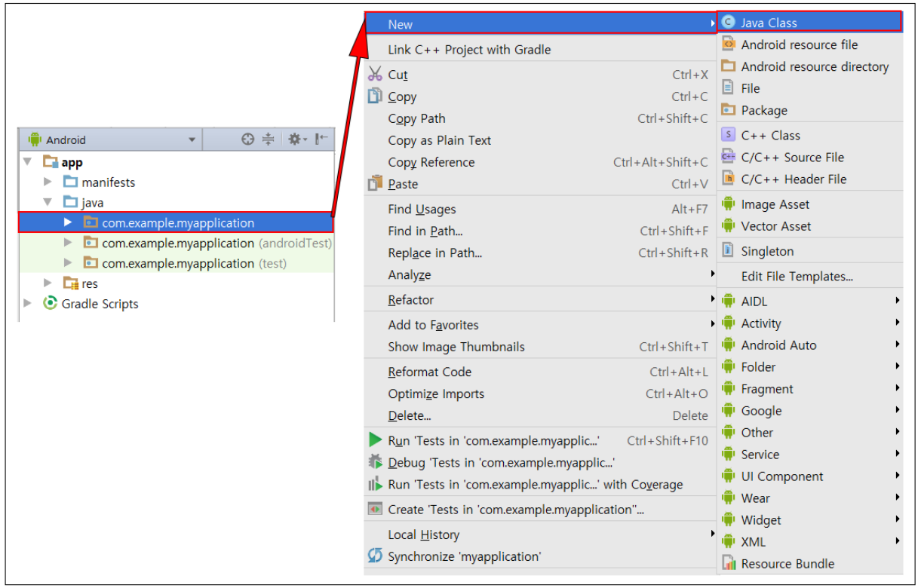Expand the (test) package arrow
The image size is (921, 588).
pos(68,262)
